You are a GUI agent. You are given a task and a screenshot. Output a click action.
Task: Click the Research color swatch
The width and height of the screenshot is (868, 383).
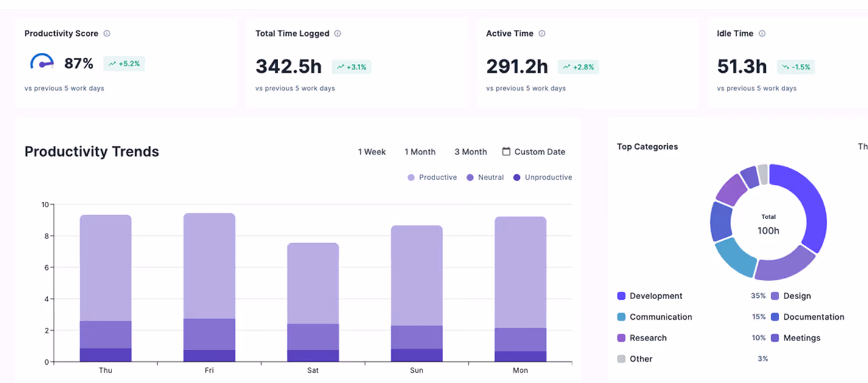(x=621, y=338)
